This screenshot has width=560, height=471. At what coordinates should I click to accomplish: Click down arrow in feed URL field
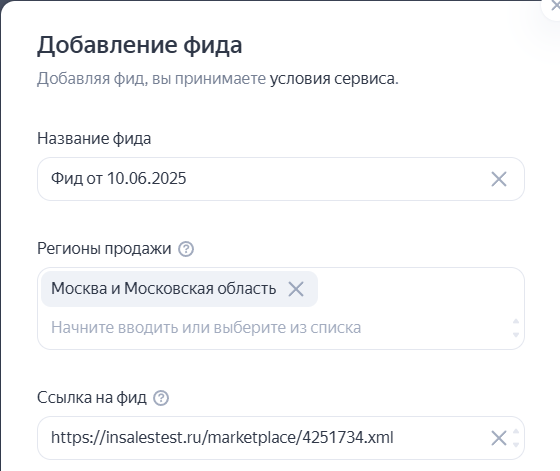tap(516, 445)
